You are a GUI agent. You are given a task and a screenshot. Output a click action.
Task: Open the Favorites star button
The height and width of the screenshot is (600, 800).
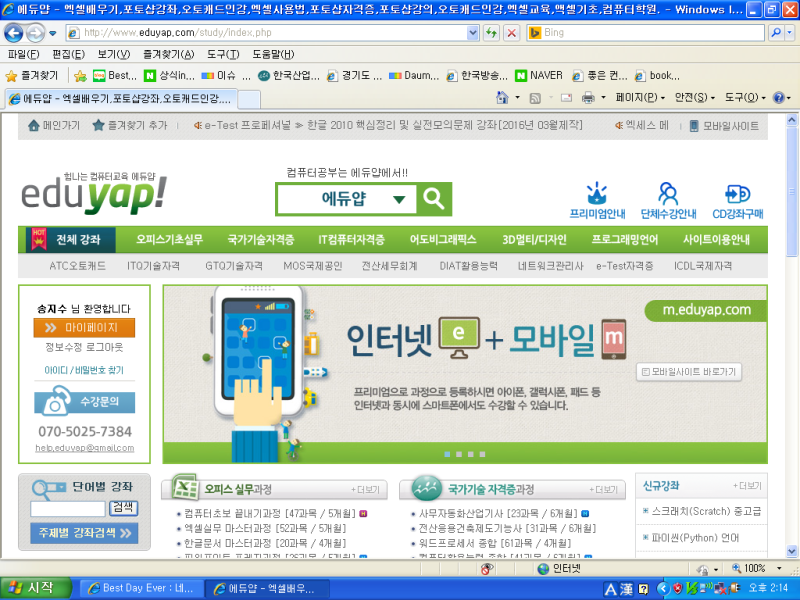point(32,76)
